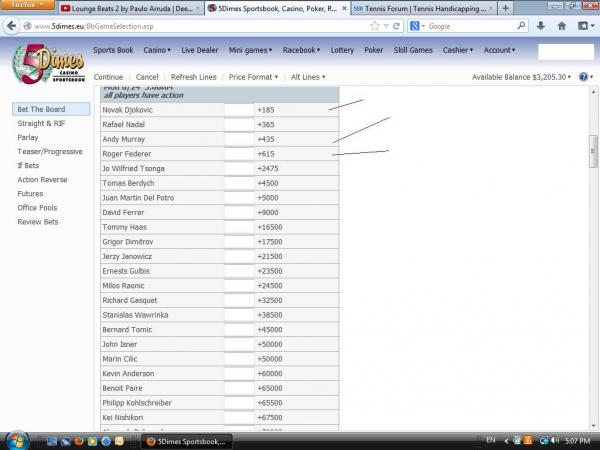Screen dimensions: 600x450
Task: Click the Refresh Lines link
Action: (195, 77)
